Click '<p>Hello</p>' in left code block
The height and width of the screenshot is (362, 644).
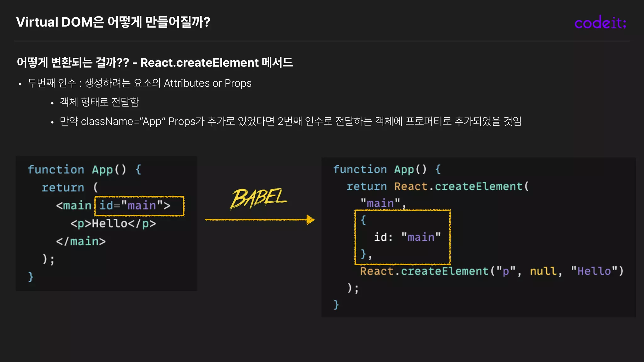point(113,223)
